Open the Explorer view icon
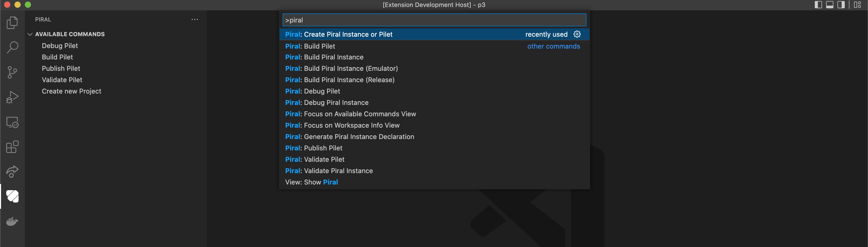868x247 pixels. (x=12, y=23)
